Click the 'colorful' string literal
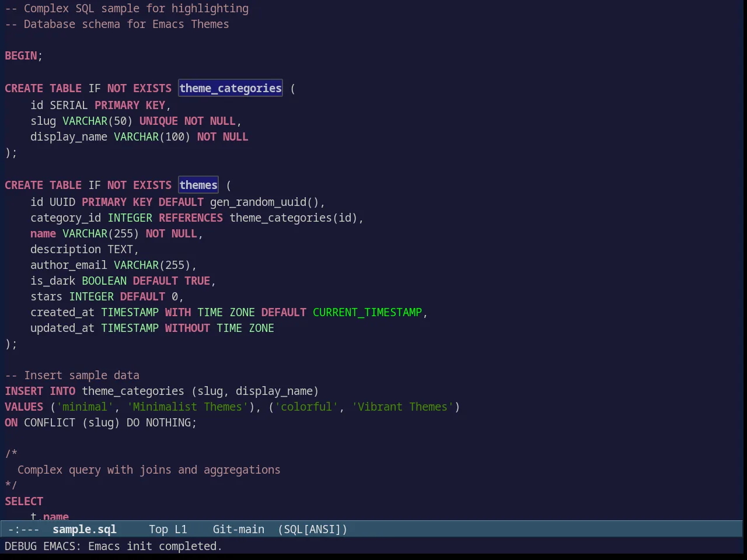This screenshot has height=560, width=747. click(306, 407)
